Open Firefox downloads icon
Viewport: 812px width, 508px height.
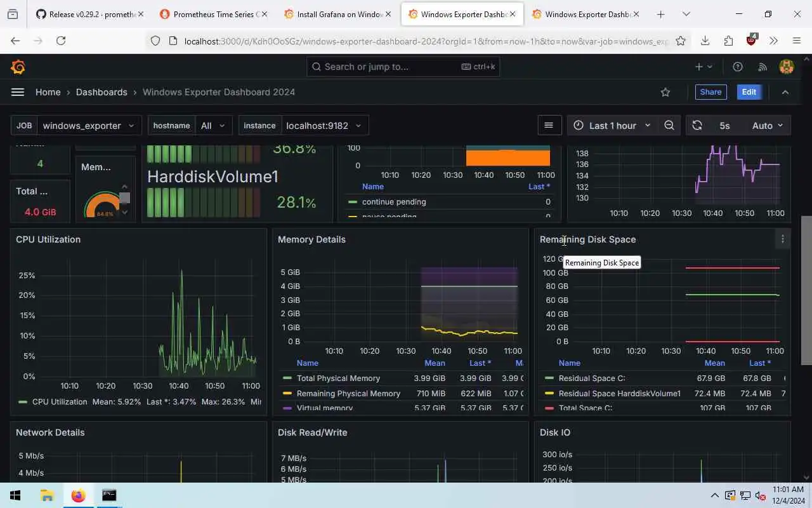point(705,41)
